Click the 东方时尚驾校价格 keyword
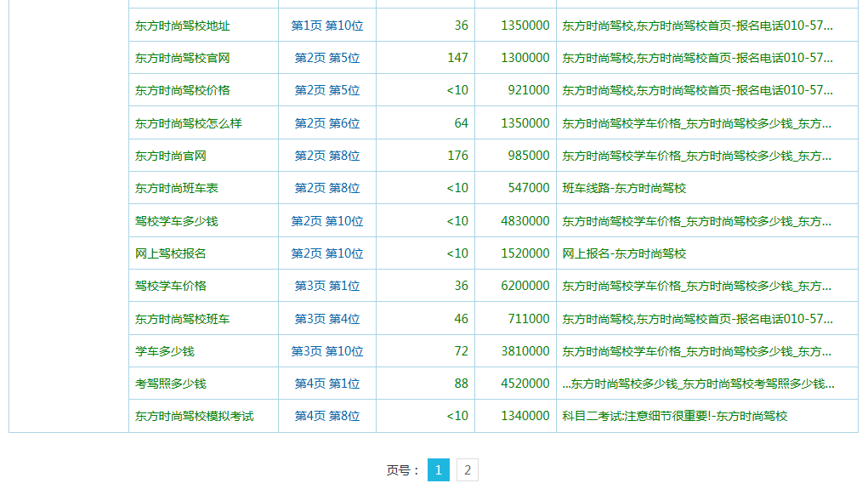The height and width of the screenshot is (489, 868). click(182, 90)
